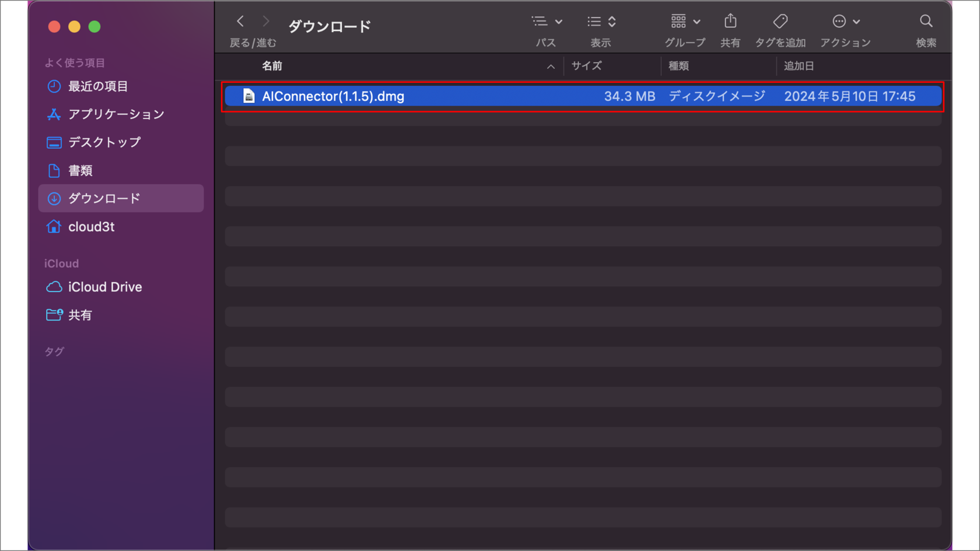
Task: Click the 共有 share button in the toolbar
Action: tap(730, 21)
